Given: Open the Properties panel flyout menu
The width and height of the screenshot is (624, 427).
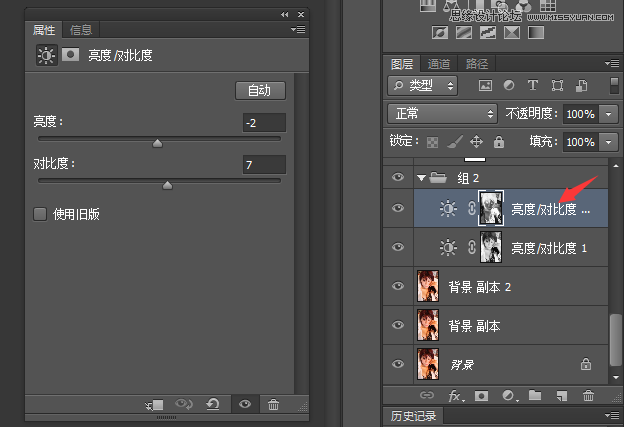Looking at the screenshot, I should click(x=298, y=29).
